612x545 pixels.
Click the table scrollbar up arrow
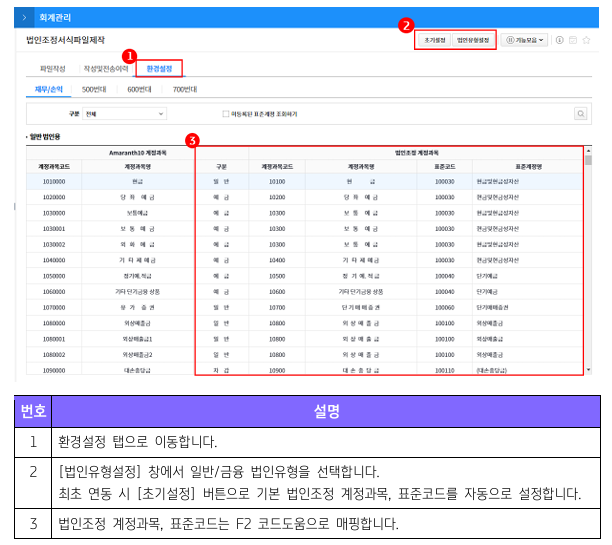click(x=588, y=151)
